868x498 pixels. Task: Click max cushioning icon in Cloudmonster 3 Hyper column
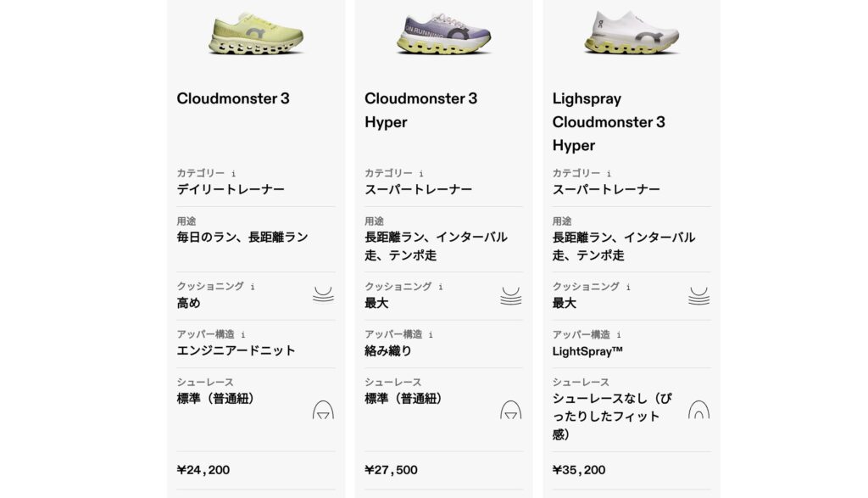(510, 295)
